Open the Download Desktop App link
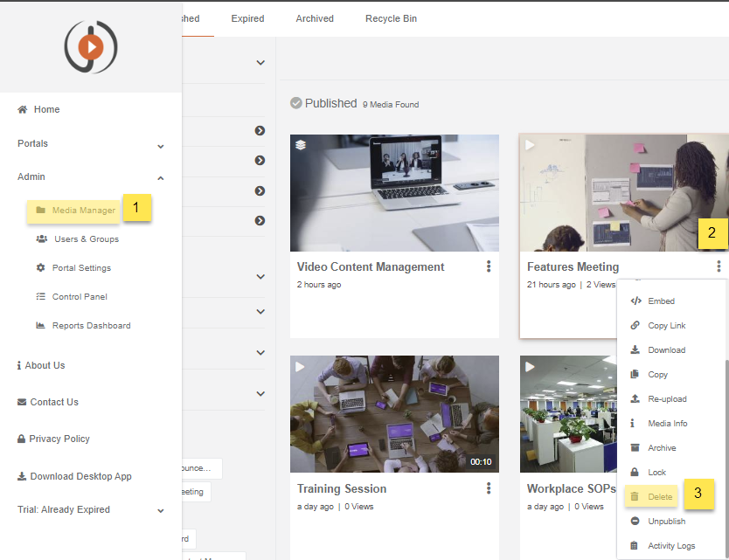 pos(80,476)
